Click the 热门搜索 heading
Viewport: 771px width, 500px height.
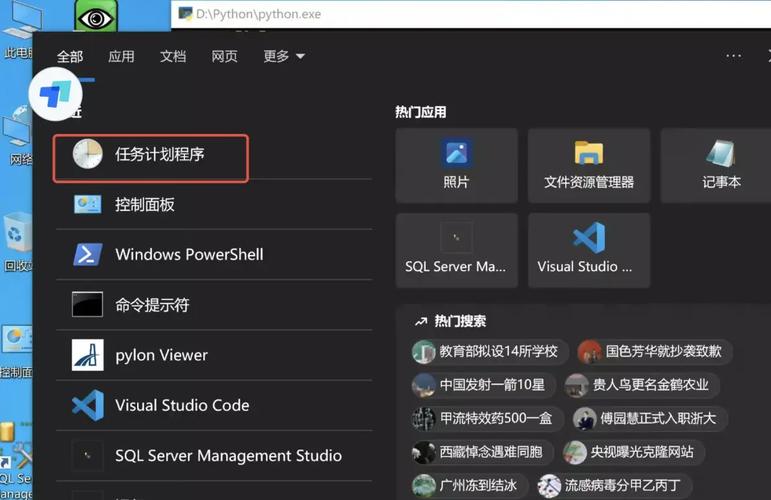click(460, 321)
